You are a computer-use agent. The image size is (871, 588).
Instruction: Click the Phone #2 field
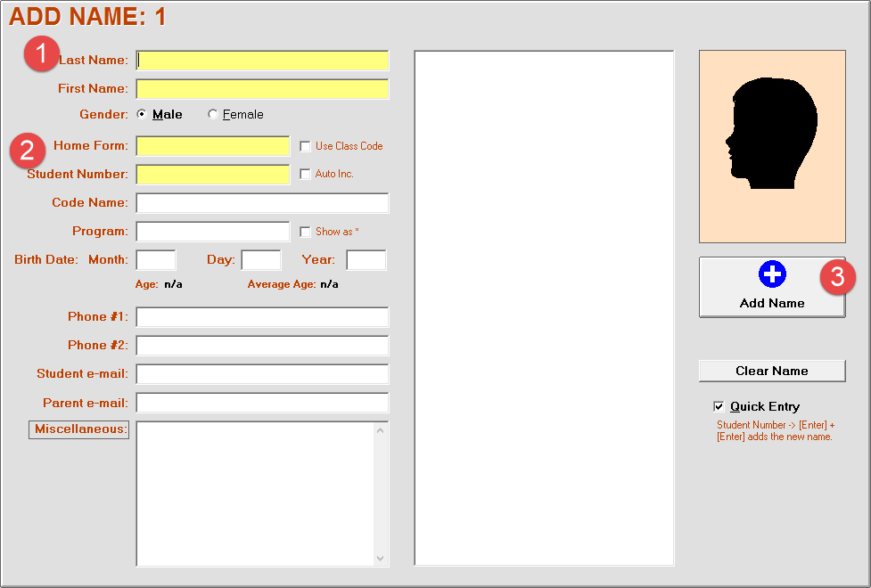coord(262,346)
